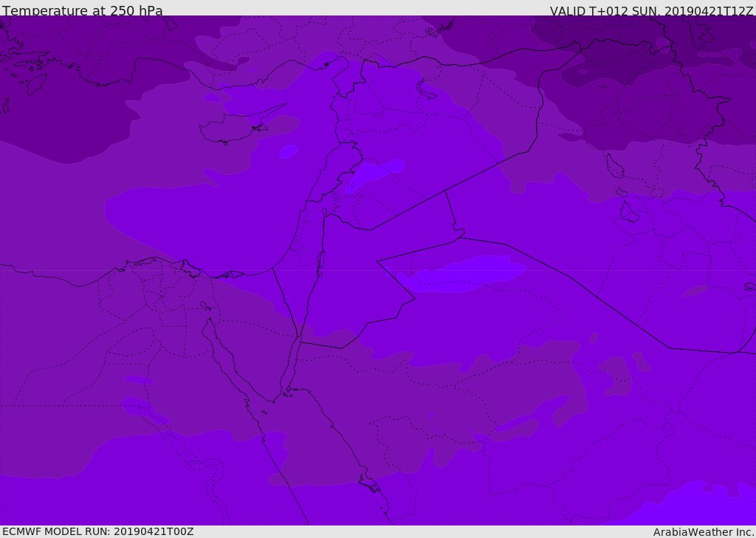Click 'ECMWF MODEL RUN: 20190421T00Z' footer text
This screenshot has height=538, width=756.
[x=98, y=531]
